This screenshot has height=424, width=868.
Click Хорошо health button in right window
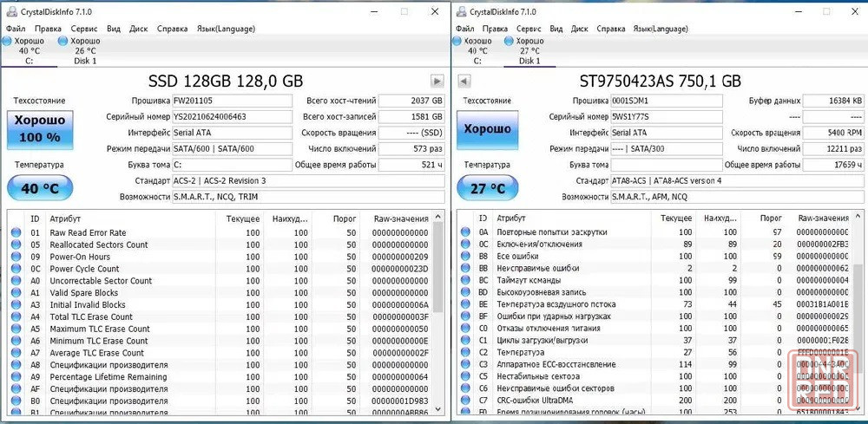pyautogui.click(x=488, y=130)
